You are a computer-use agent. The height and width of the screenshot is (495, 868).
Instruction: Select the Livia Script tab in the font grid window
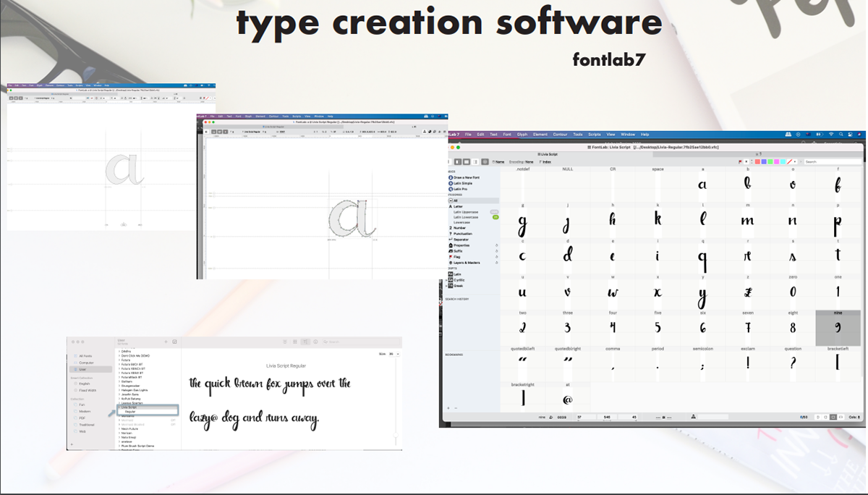tap(548, 154)
